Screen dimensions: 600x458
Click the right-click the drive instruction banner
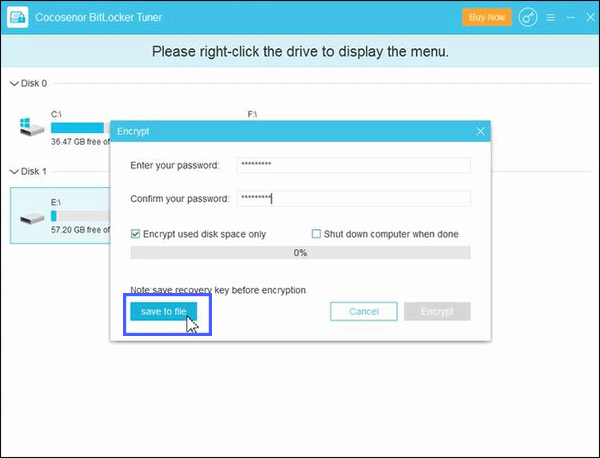[x=300, y=52]
